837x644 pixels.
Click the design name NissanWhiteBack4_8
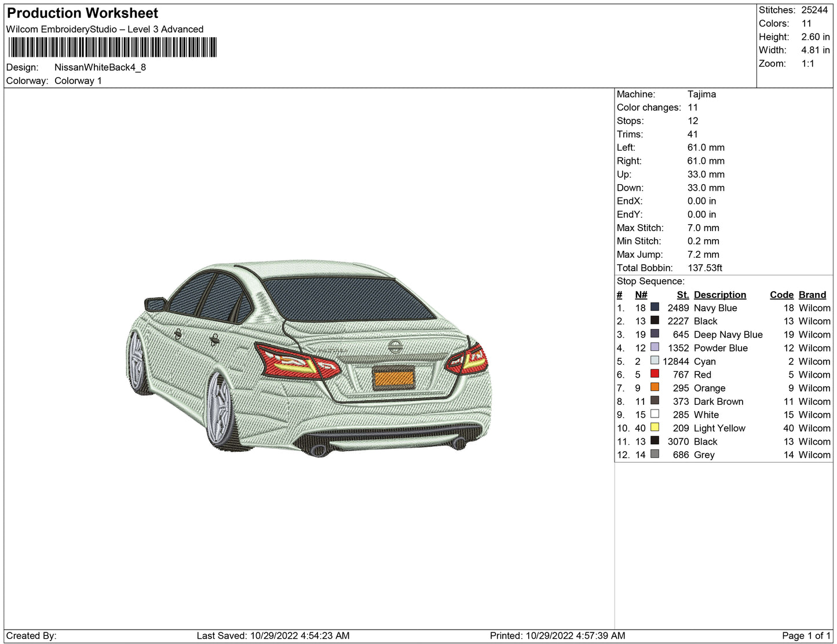[100, 67]
